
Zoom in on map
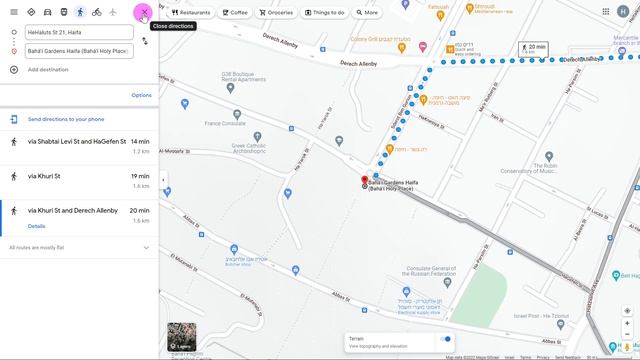pos(627,323)
